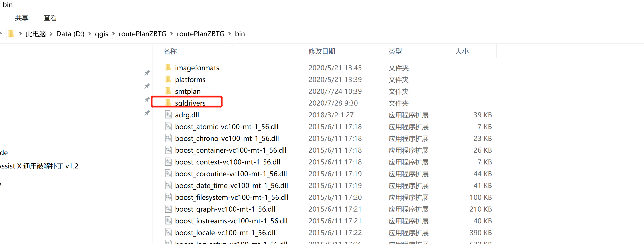Navigate to first routePlanZBTG breadcrumb

pos(143,34)
